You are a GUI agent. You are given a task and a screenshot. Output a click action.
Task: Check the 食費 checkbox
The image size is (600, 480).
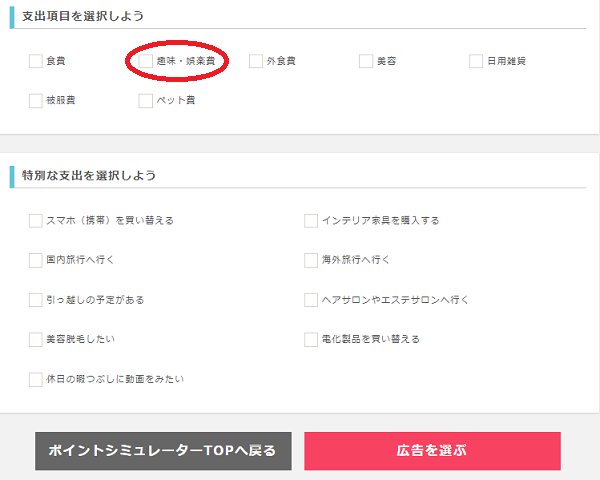36,61
